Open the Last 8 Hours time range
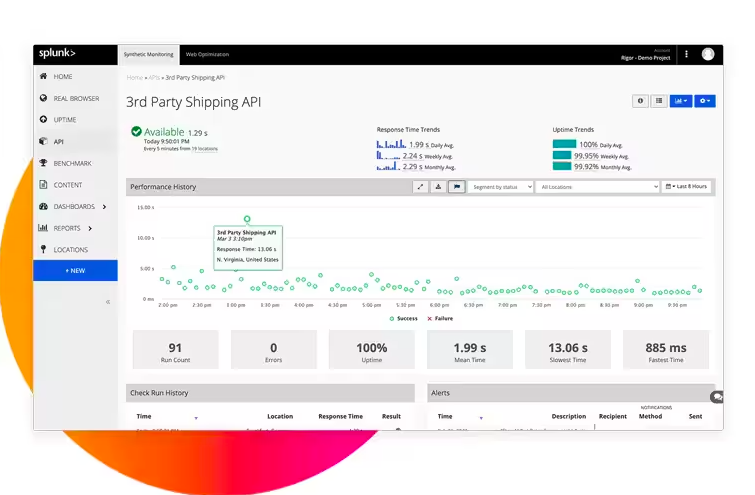 [688, 187]
